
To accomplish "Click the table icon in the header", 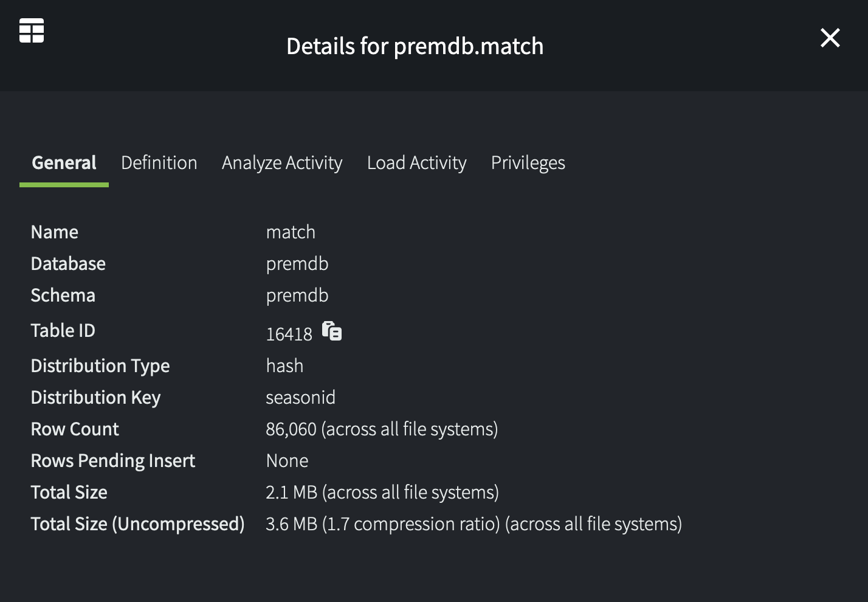I will coord(32,30).
